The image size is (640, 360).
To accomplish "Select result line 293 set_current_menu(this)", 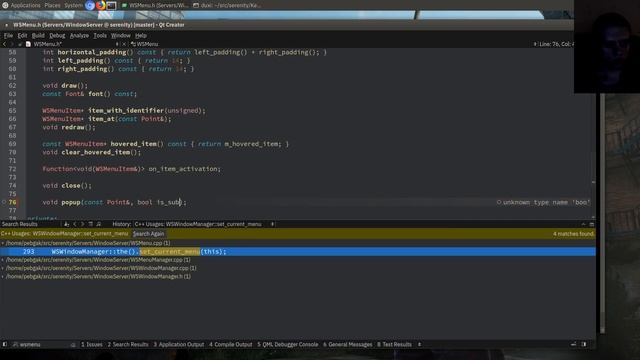I will tap(298, 251).
